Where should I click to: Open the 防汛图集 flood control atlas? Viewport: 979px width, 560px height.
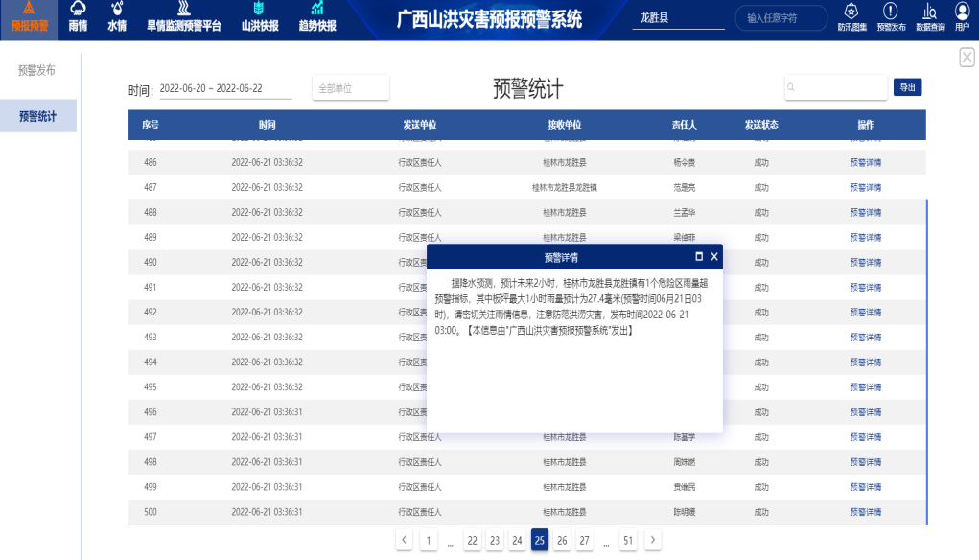click(x=850, y=16)
